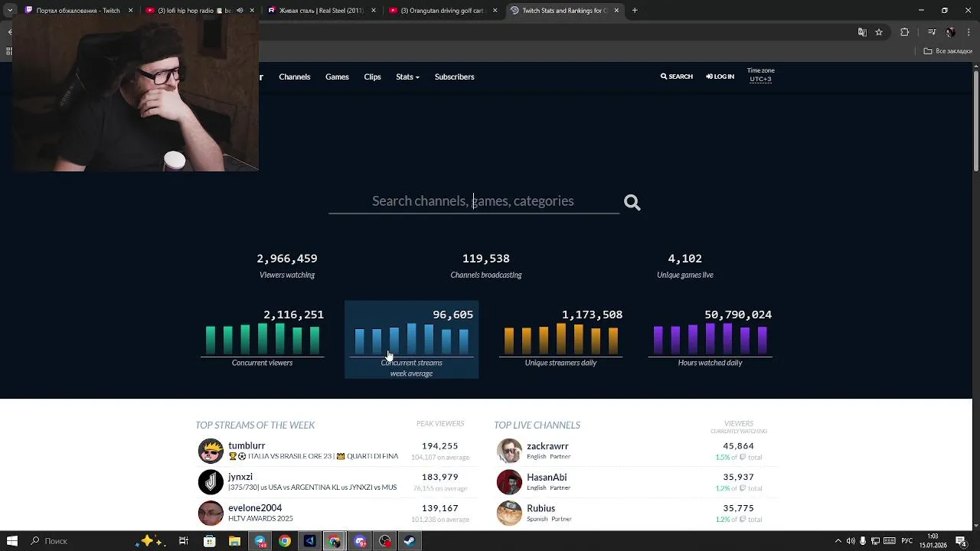Open Telegram from the taskbar
The image size is (980, 551).
coord(260,541)
